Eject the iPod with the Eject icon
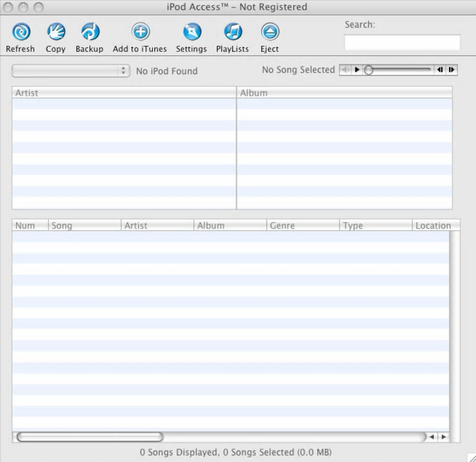 click(x=270, y=32)
